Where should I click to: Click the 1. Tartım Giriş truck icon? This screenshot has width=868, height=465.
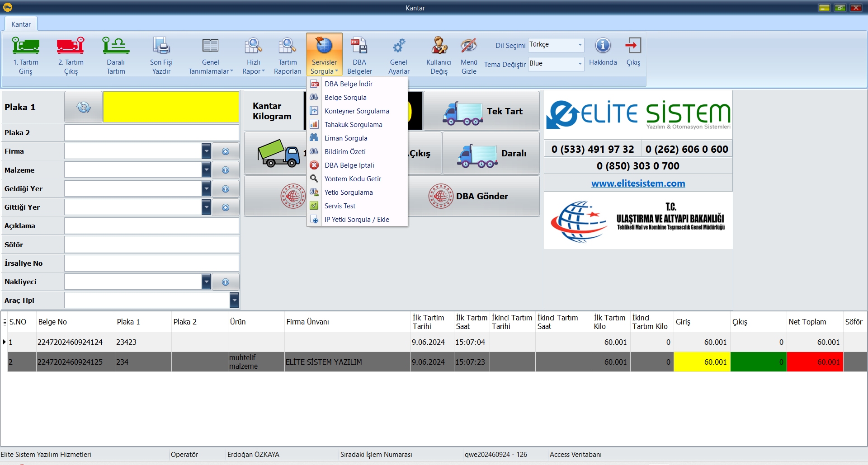pos(25,46)
